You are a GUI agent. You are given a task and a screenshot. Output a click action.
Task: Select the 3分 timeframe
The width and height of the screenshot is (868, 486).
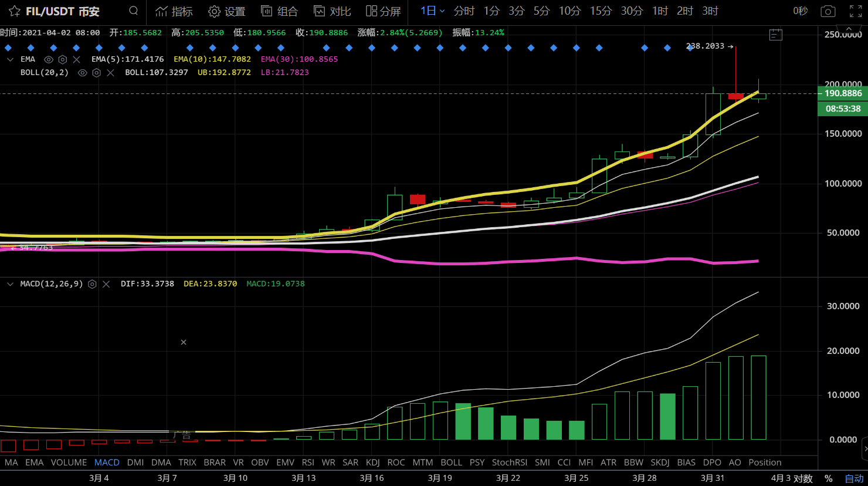(517, 11)
